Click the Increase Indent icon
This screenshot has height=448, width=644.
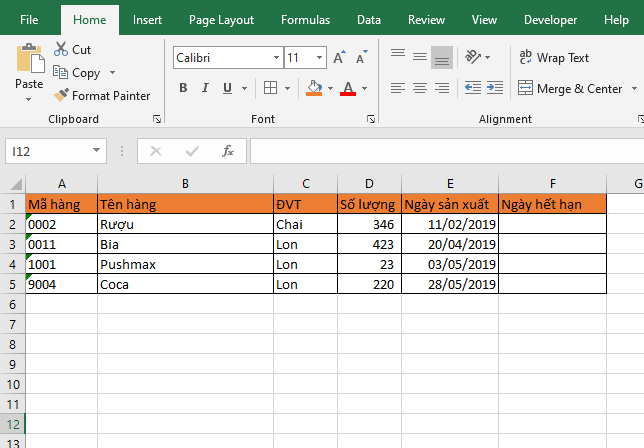click(x=492, y=88)
